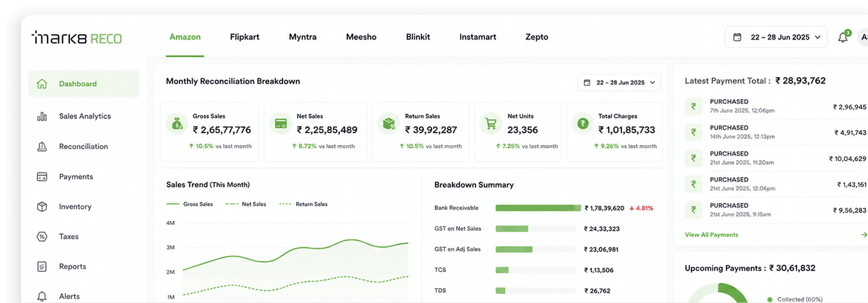This screenshot has height=303, width=868.
Task: Click Return Sales value ₹ 39,92,287
Action: (x=431, y=130)
